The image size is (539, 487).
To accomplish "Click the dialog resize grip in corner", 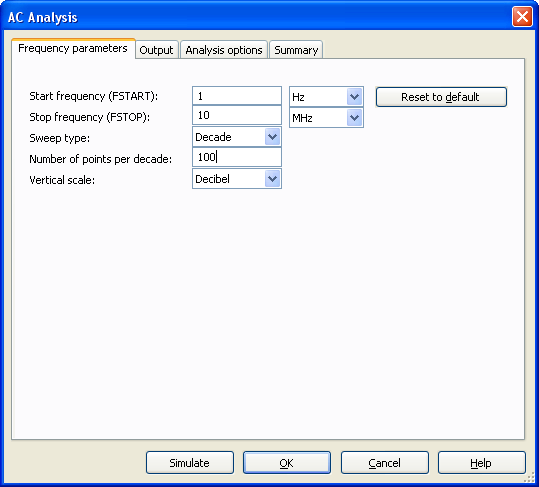I will click(x=529, y=477).
